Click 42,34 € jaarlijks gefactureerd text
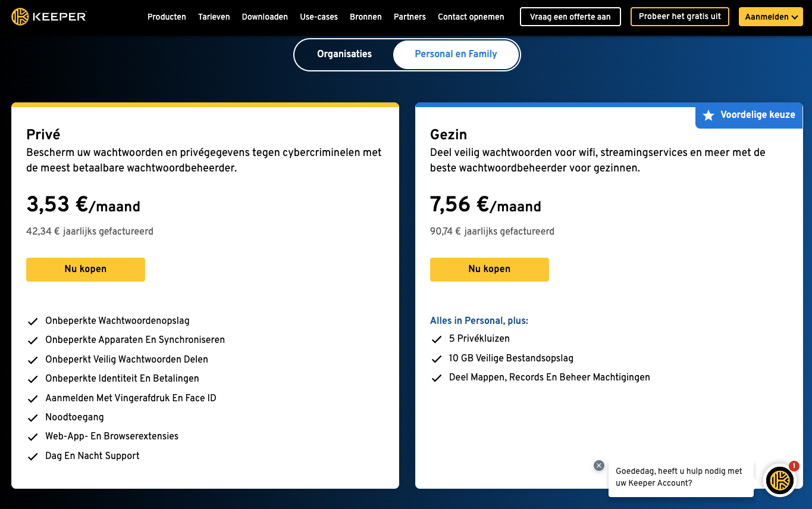Viewport: 812px width, 509px height. pos(90,232)
